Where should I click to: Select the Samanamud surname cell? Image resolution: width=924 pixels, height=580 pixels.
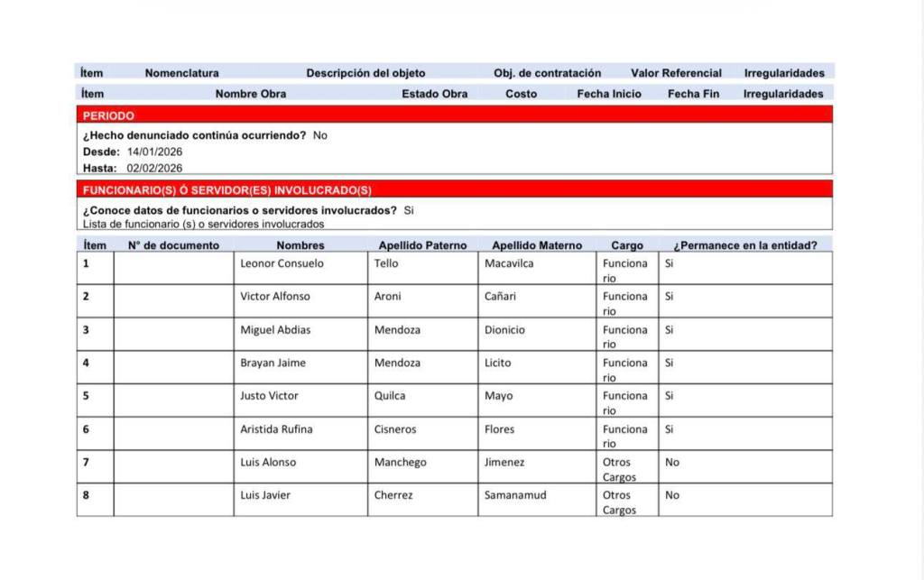tap(515, 495)
